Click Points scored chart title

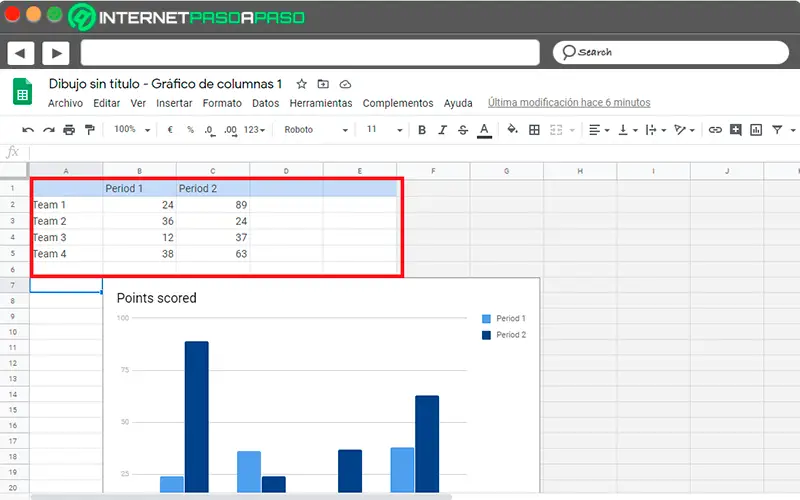pyautogui.click(x=157, y=298)
